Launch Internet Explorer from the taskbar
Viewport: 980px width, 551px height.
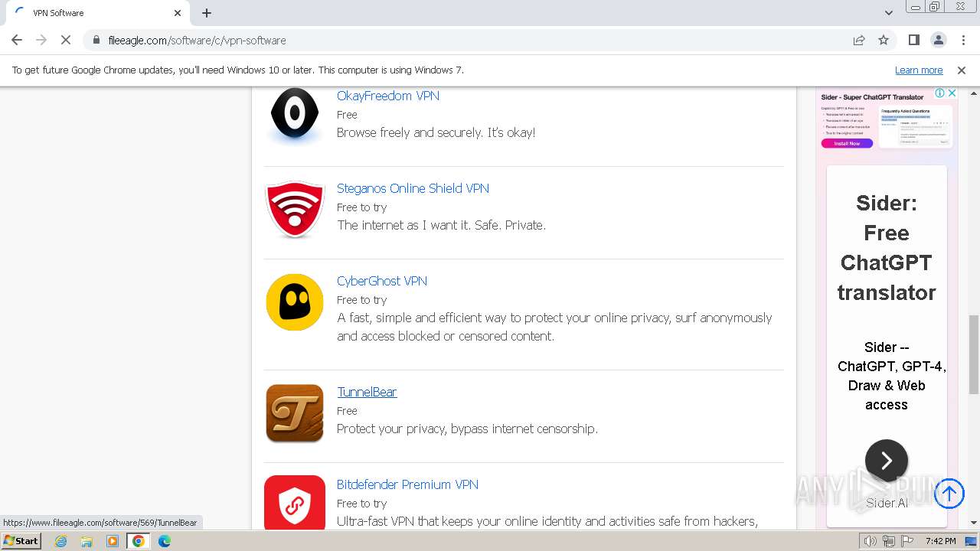click(60, 541)
